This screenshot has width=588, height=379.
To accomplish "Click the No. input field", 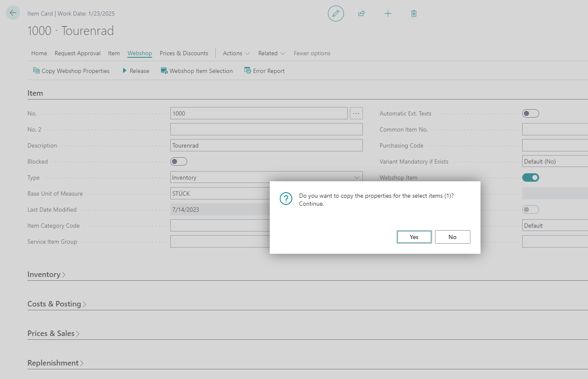I will point(259,113).
